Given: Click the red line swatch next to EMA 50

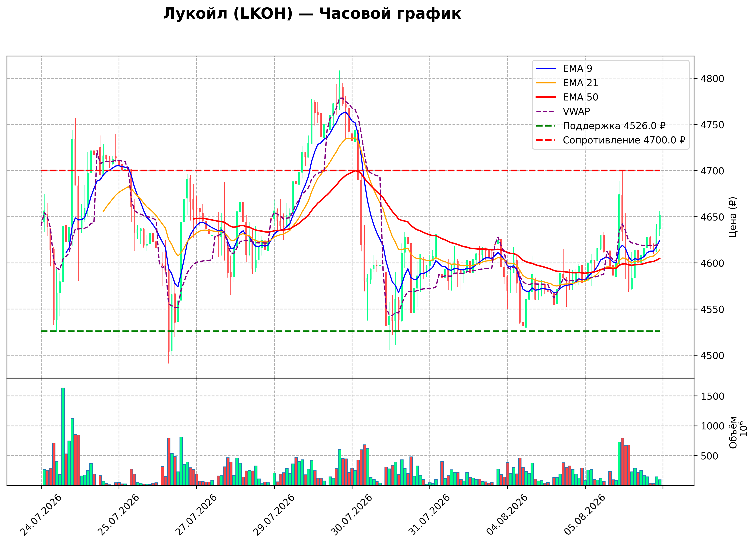Looking at the screenshot, I should 546,97.
